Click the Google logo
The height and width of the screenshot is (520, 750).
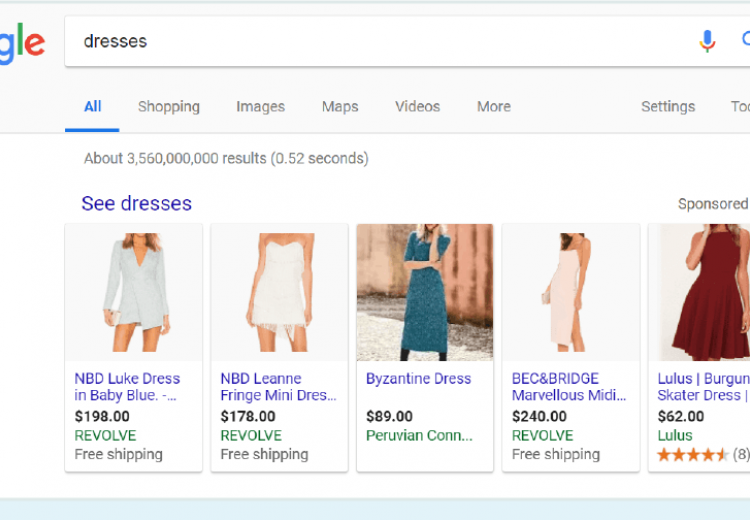coord(22,44)
